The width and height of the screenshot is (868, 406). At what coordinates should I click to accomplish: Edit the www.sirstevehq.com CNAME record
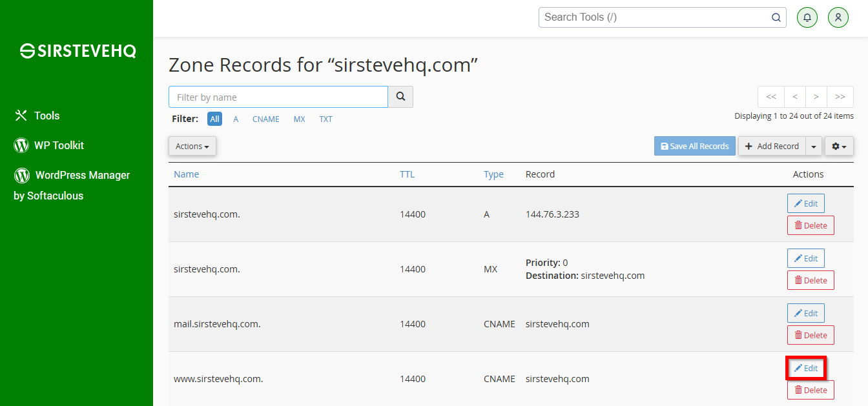806,368
